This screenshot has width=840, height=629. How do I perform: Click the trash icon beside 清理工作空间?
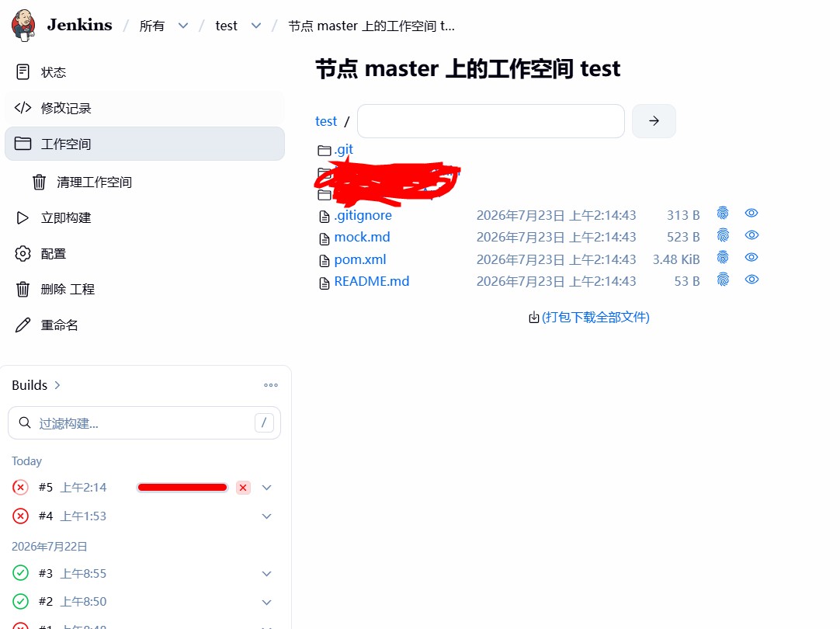click(x=39, y=182)
